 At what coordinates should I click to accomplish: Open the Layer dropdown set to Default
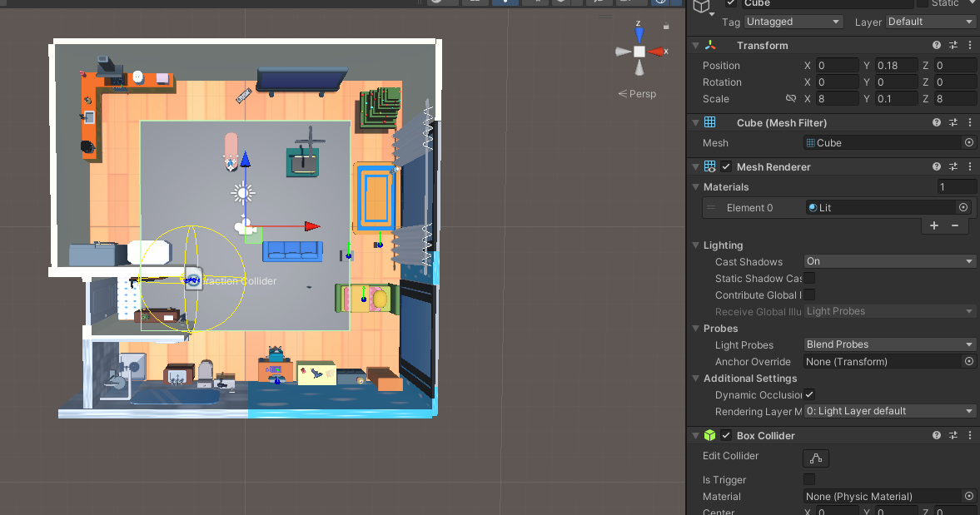tap(931, 22)
